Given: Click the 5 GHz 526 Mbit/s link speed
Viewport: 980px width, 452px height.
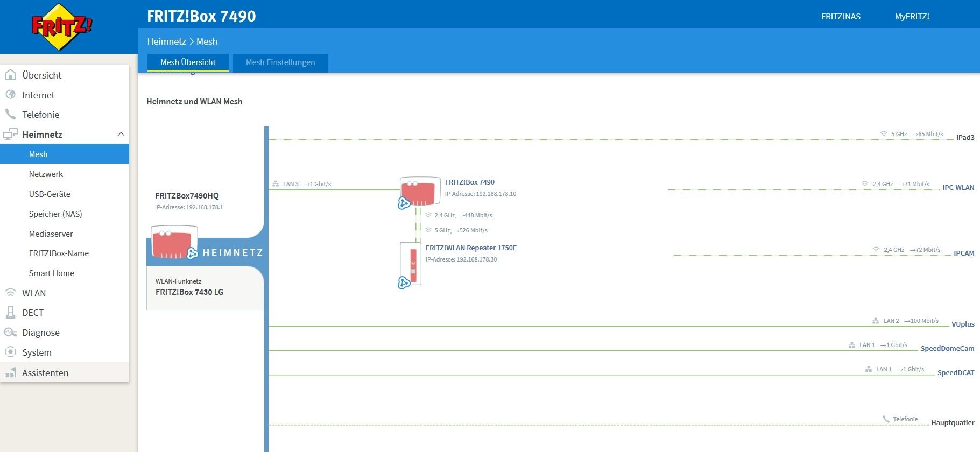Looking at the screenshot, I should pyautogui.click(x=461, y=230).
